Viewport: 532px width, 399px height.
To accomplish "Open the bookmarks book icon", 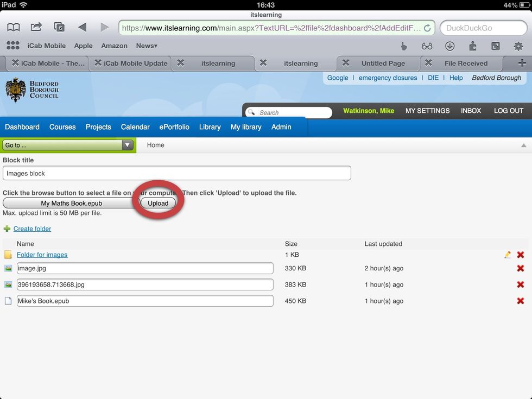I will pyautogui.click(x=14, y=27).
